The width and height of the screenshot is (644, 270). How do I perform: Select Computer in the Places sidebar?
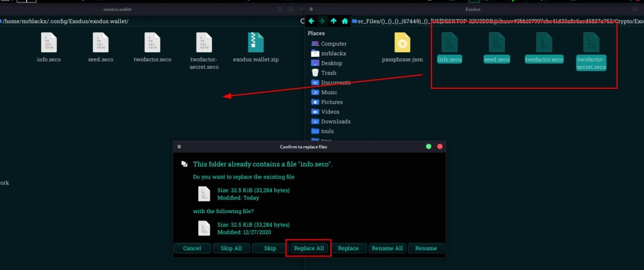pyautogui.click(x=334, y=44)
